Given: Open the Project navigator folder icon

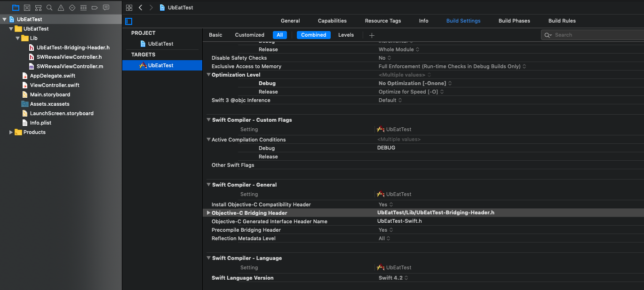Looking at the screenshot, I should click(16, 8).
